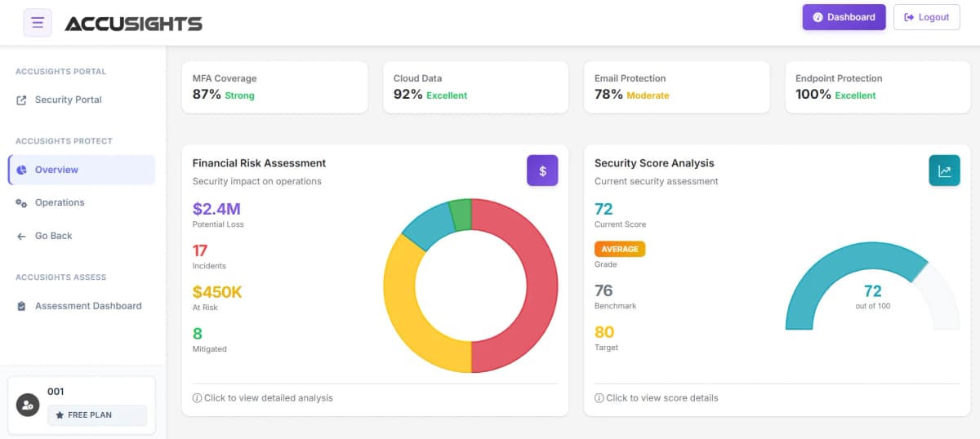Click the FREE PLAN badge
This screenshot has height=439, width=980.
(x=96, y=415)
